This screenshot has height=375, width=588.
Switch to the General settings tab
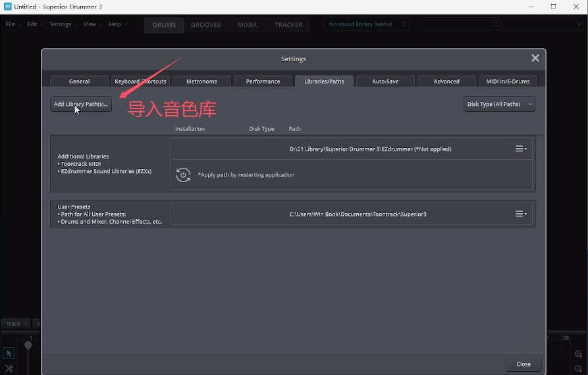(79, 82)
